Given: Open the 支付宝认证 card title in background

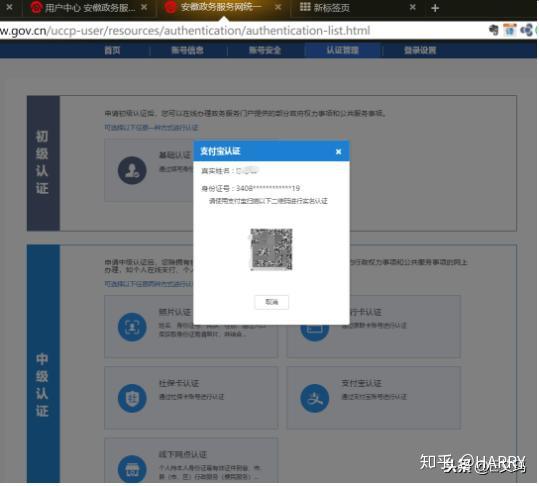Looking at the screenshot, I should [x=361, y=383].
